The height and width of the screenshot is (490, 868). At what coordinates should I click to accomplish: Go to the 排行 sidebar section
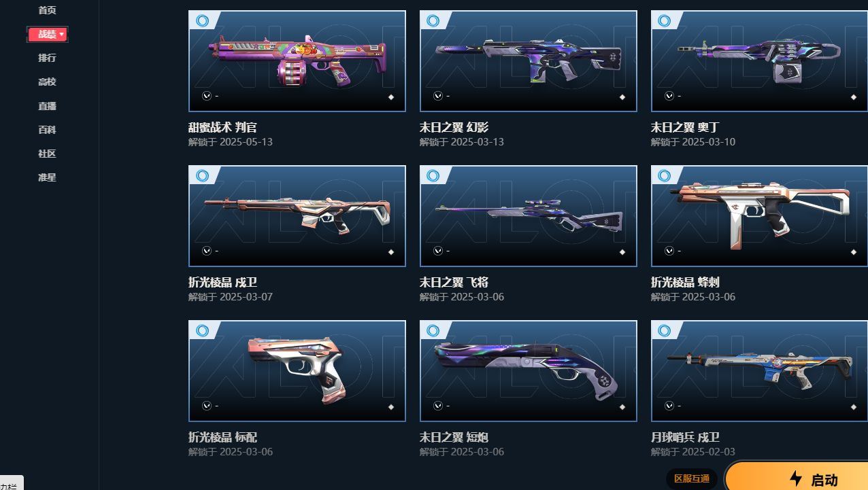[47, 58]
